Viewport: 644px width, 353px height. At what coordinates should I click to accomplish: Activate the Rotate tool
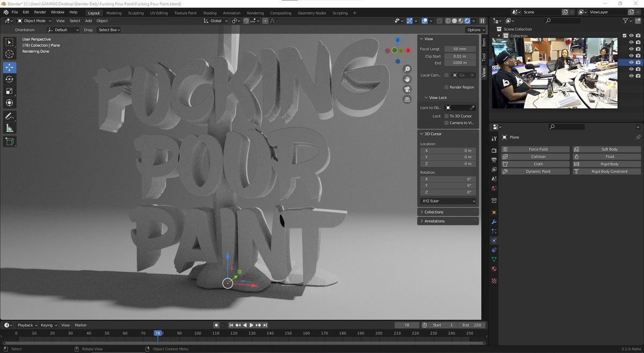click(x=10, y=79)
